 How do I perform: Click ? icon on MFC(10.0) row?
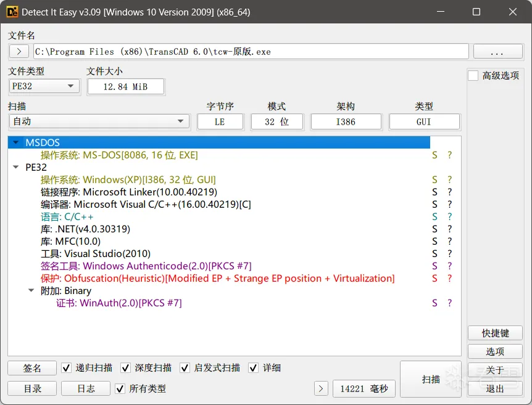point(449,241)
